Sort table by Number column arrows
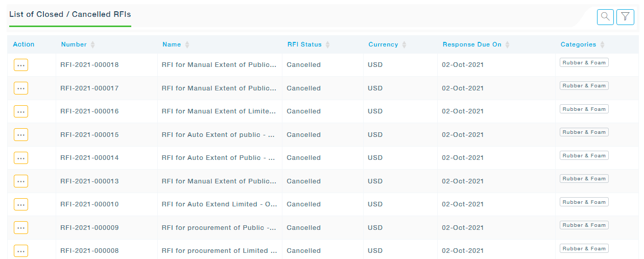This screenshot has width=644, height=259. coord(92,45)
